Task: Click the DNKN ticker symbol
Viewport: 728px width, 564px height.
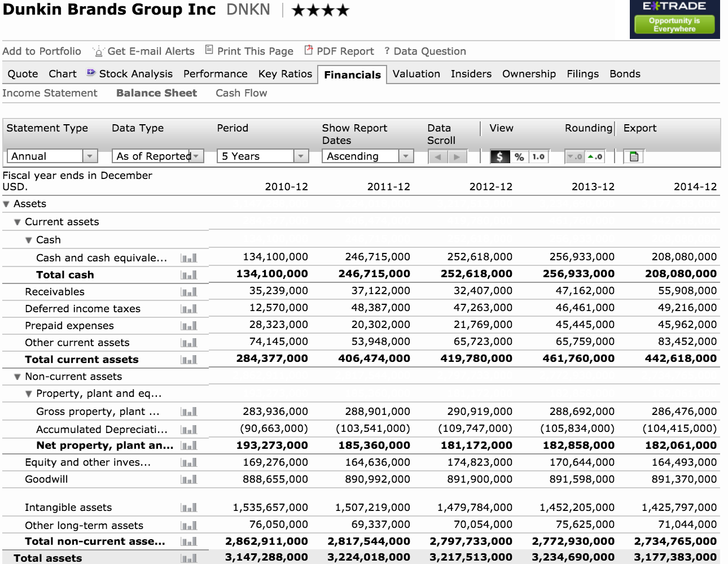Action: 248,10
